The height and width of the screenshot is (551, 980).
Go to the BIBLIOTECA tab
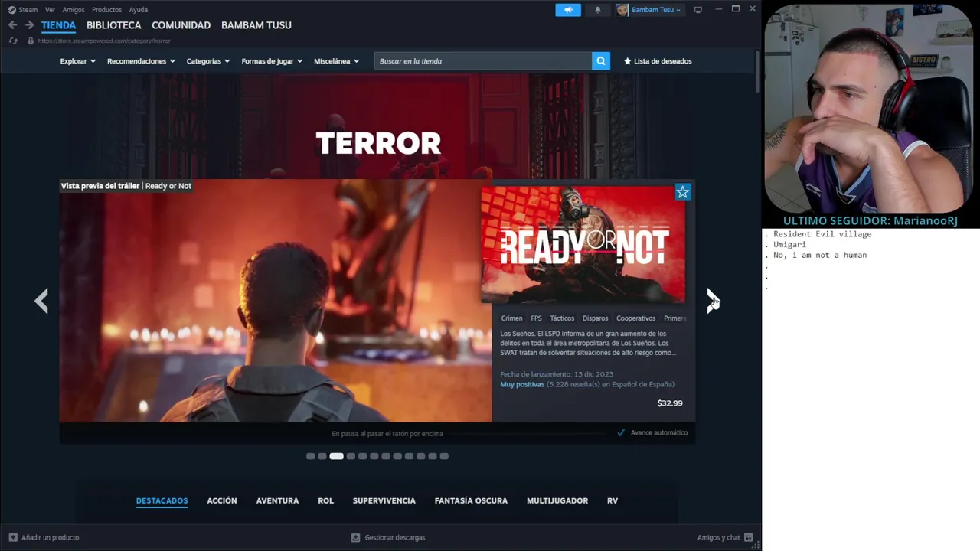114,25
